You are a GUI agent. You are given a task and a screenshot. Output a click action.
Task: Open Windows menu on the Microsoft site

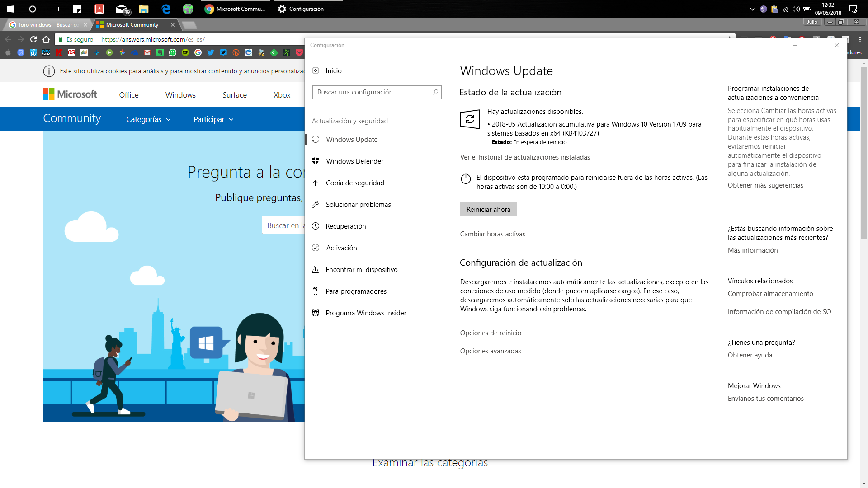coord(180,95)
